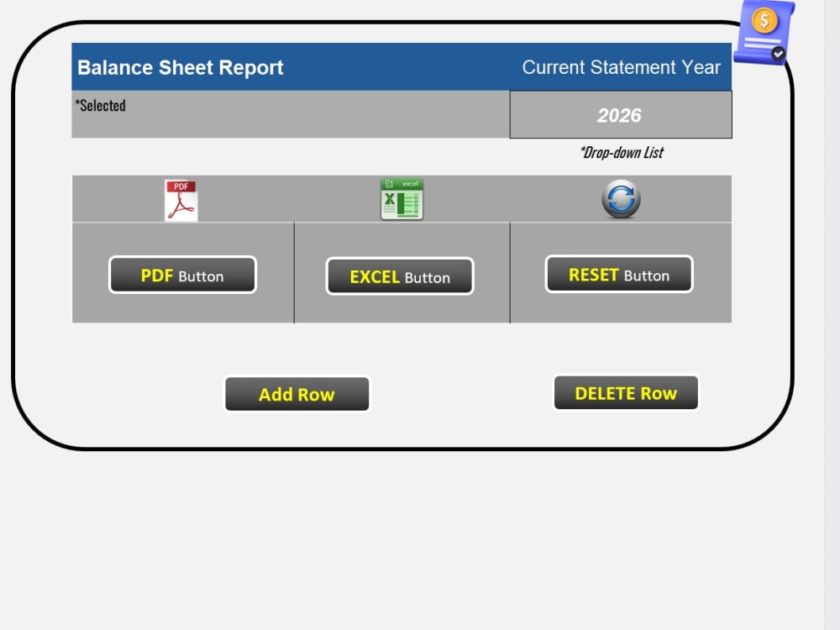Export report with the EXCEL Button

pos(400,276)
